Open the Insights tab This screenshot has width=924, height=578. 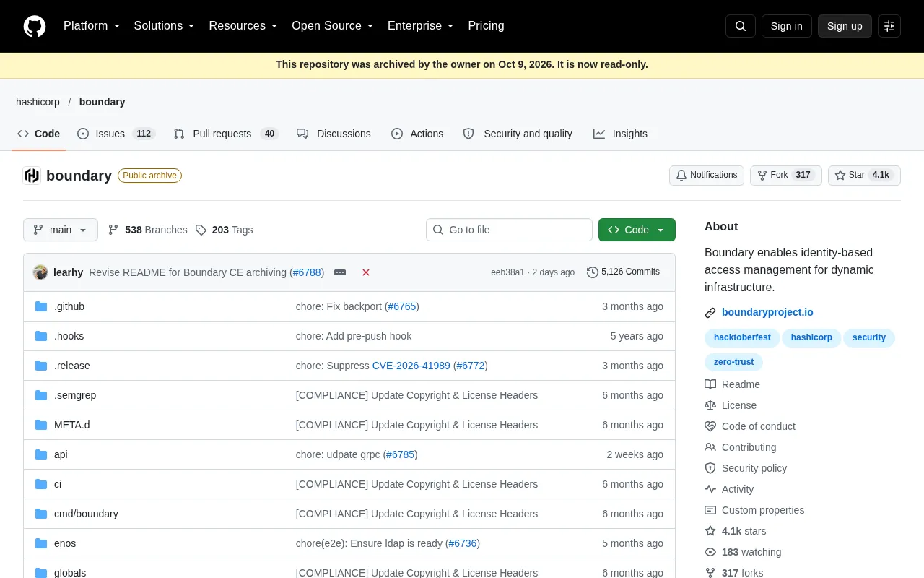point(621,134)
